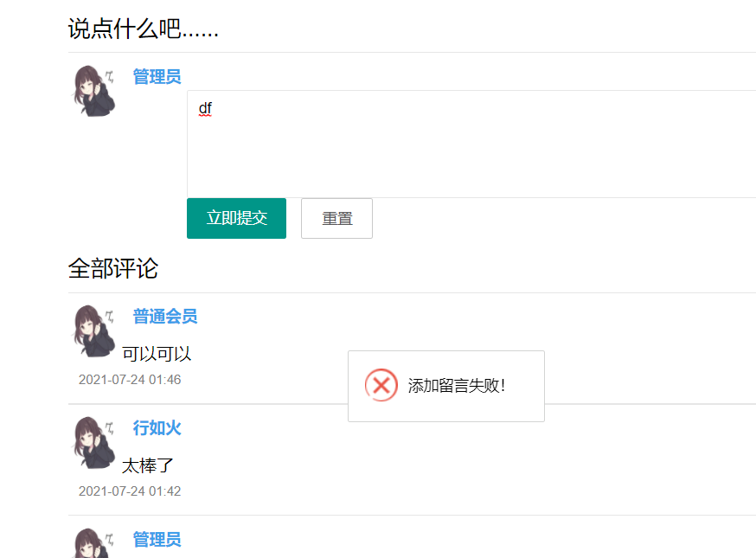The image size is (756, 558).
Task: Open the 行如火 username link
Action: pos(157,427)
